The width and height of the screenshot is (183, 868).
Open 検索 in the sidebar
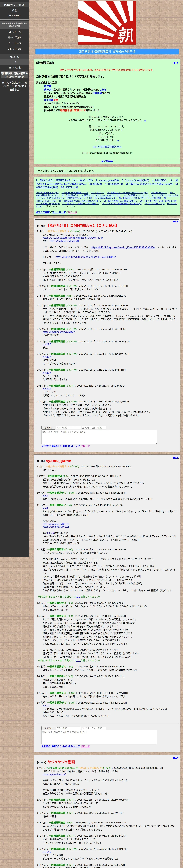[x=14, y=10]
